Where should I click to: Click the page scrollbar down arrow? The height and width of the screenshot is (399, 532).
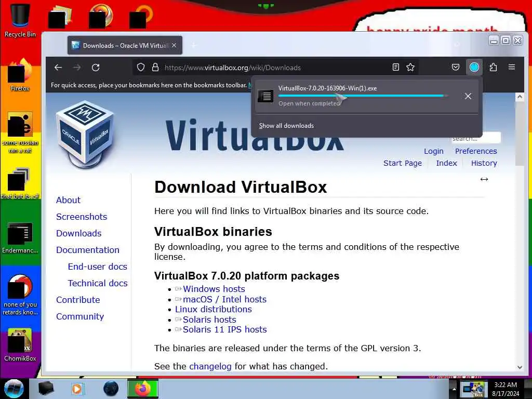(520, 367)
